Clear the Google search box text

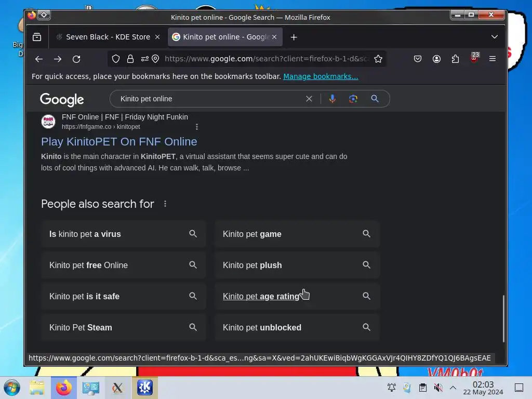pos(309,99)
